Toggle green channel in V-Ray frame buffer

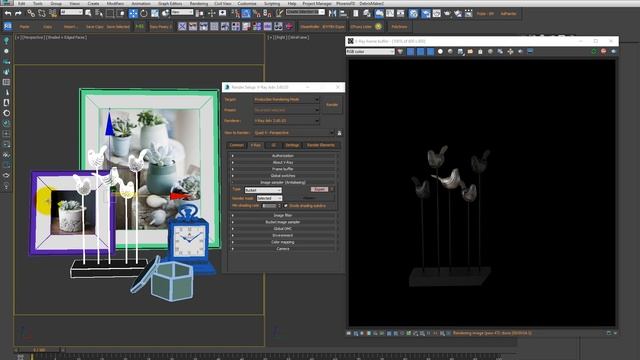(421, 51)
